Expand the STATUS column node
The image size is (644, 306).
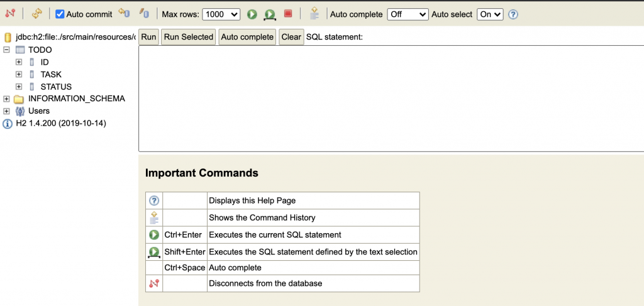tap(18, 87)
